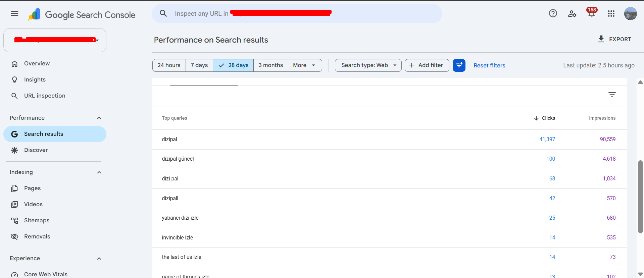
Task: Select the 7 days date range
Action: (x=199, y=65)
